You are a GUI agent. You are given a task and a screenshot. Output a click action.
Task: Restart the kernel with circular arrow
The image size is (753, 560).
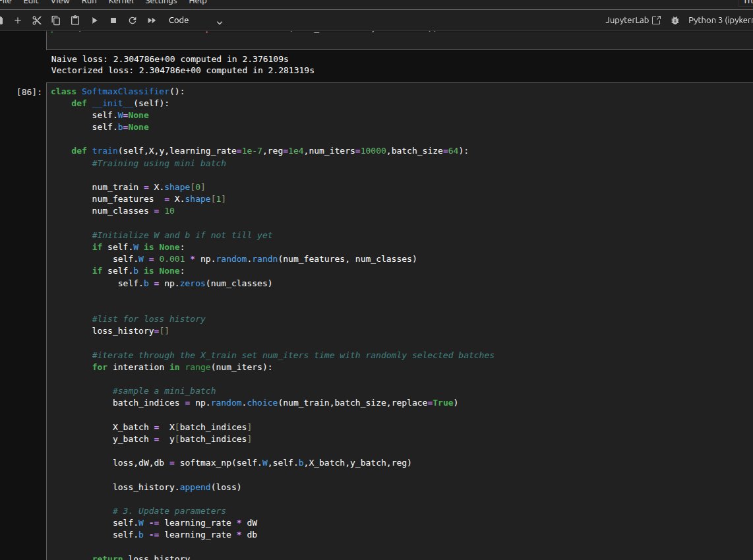point(133,20)
